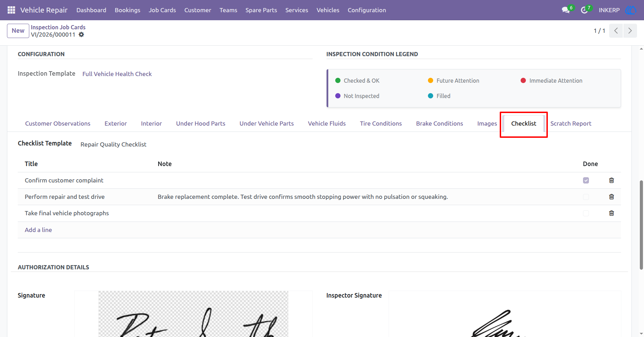
Task: Open the messages chat icon
Action: 566,10
